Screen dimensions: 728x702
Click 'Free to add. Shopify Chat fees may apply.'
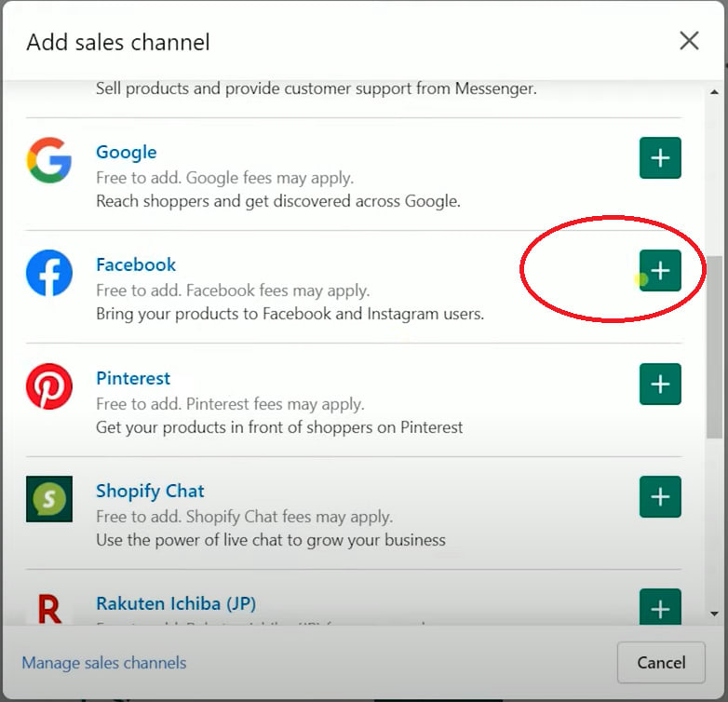(x=244, y=517)
